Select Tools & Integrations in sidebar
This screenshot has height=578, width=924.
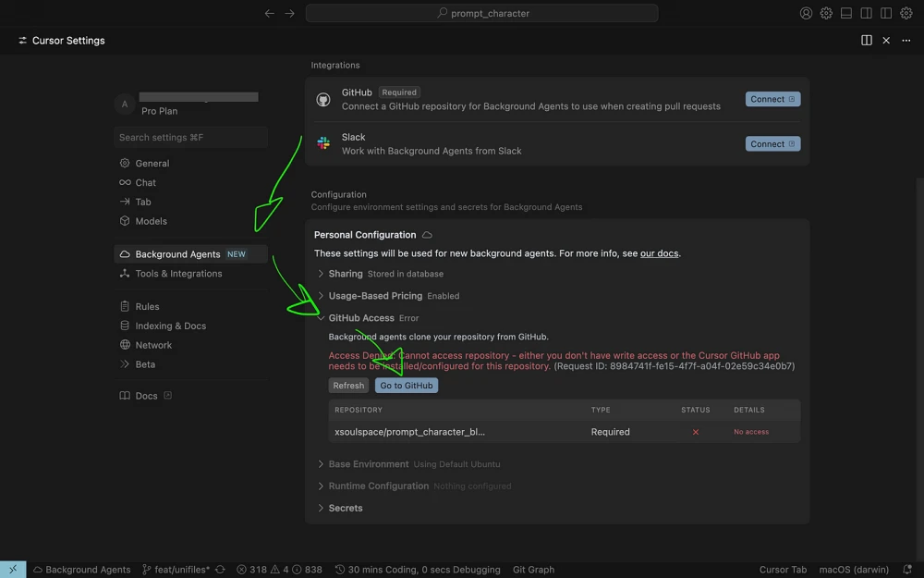[x=178, y=274]
